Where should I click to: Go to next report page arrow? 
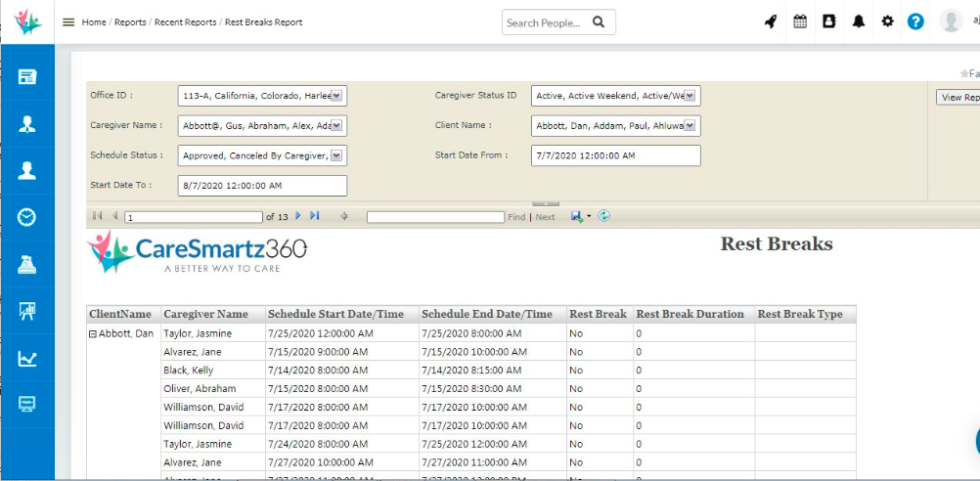298,216
